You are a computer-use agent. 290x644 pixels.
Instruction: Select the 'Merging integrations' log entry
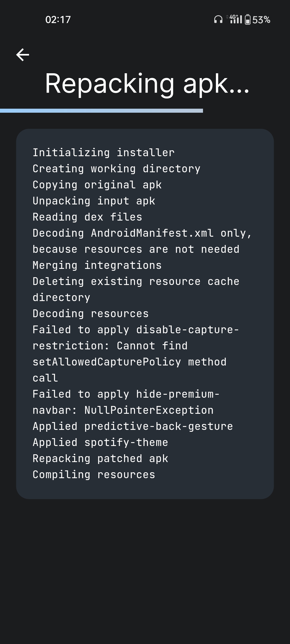point(97,265)
